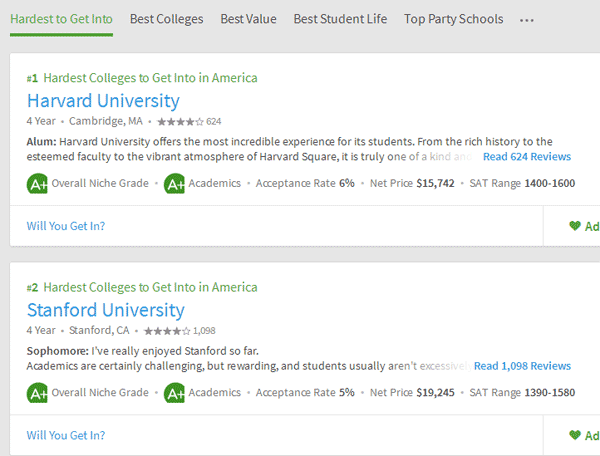This screenshot has height=456, width=600.
Task: Click Read 1,098 Reviews for Stanford
Action: (522, 366)
